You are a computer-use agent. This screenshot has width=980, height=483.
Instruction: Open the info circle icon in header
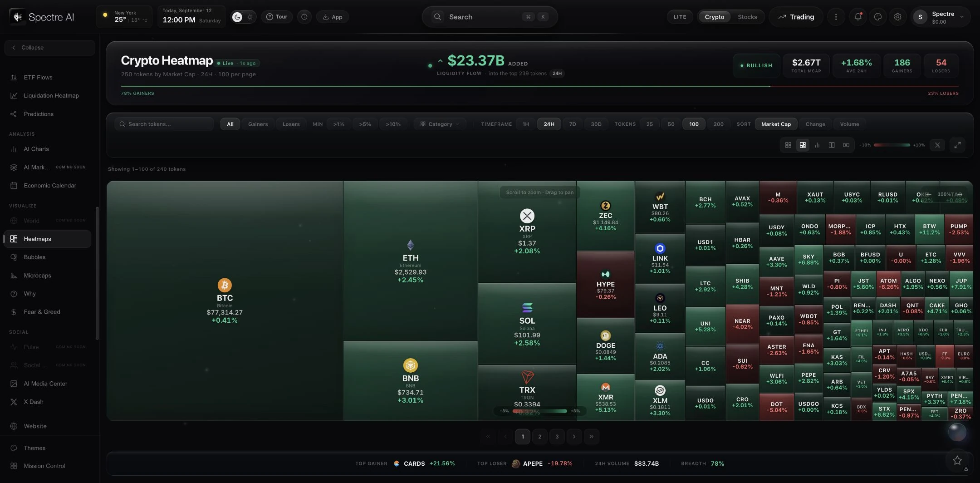pyautogui.click(x=304, y=17)
